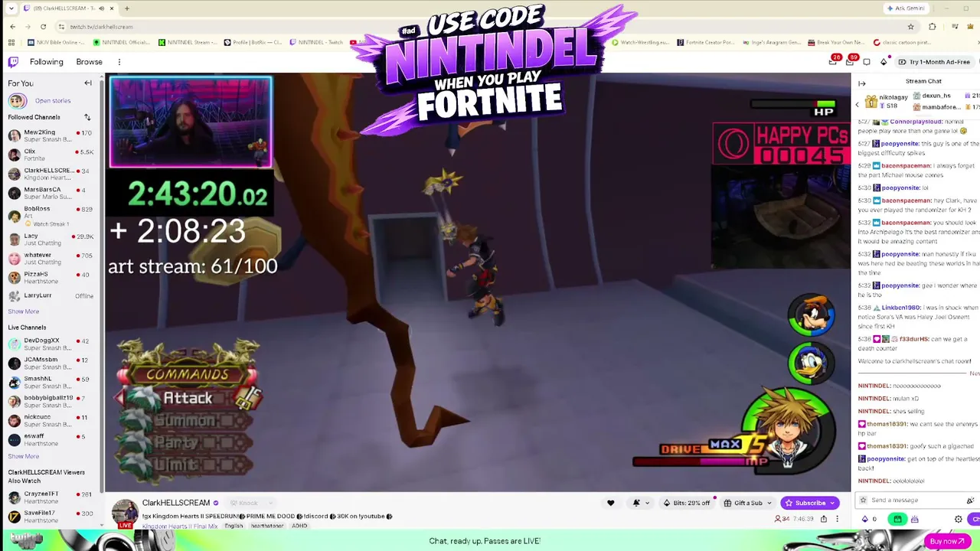Open the more menu next to Browse
The height and width of the screenshot is (551, 980).
click(119, 62)
